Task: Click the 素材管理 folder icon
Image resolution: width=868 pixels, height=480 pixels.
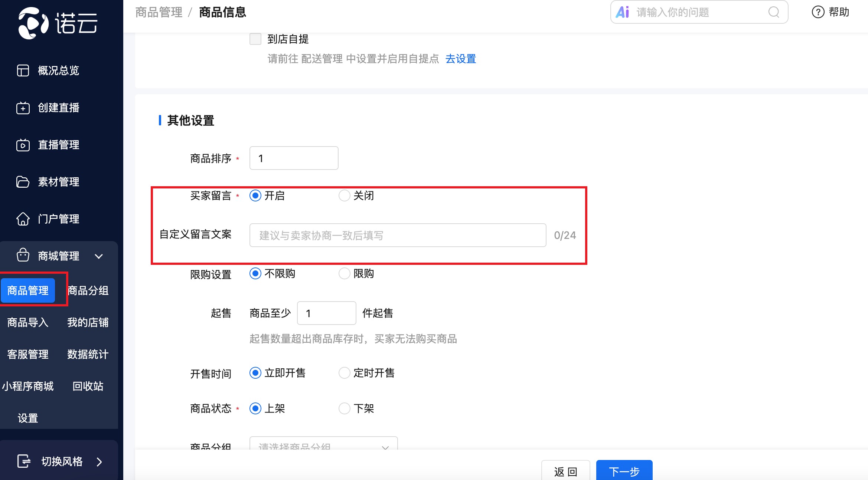Action: click(x=23, y=182)
